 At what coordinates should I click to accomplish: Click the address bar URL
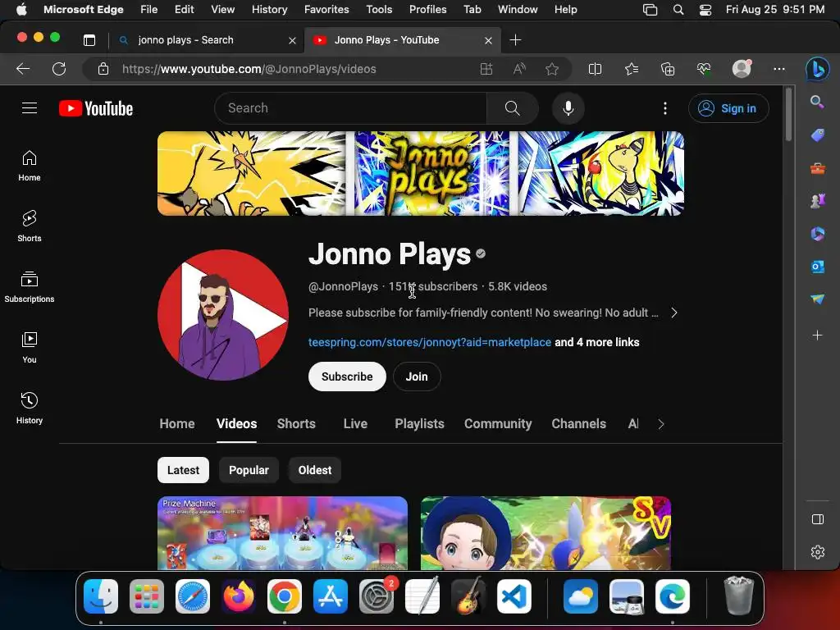coord(249,69)
